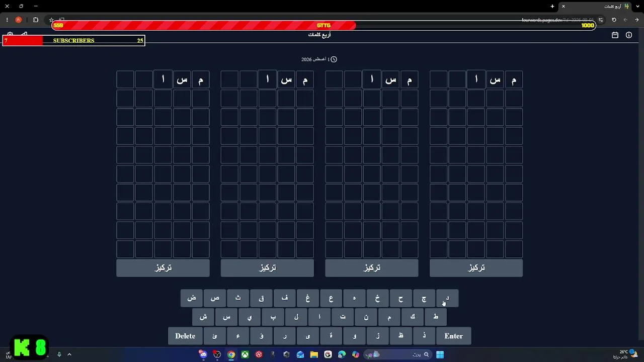Open the Outlook mail icon in the taskbar
The height and width of the screenshot is (362, 644).
(x=300, y=354)
